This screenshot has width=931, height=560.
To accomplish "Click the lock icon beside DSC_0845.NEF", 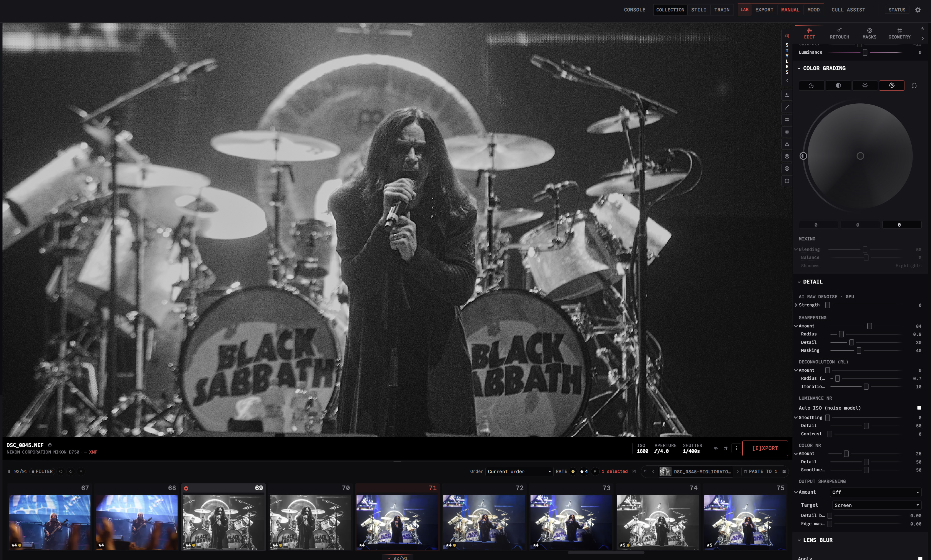I will click(50, 445).
